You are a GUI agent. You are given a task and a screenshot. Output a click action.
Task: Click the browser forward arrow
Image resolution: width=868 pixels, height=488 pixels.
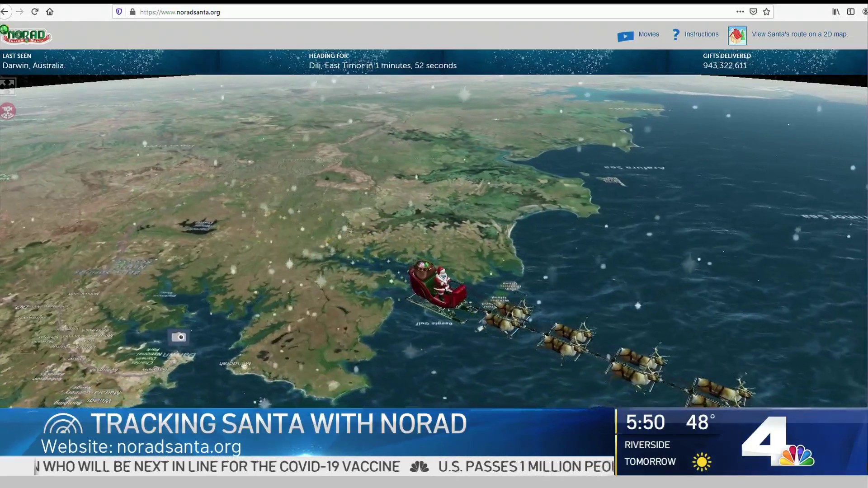[x=20, y=12]
